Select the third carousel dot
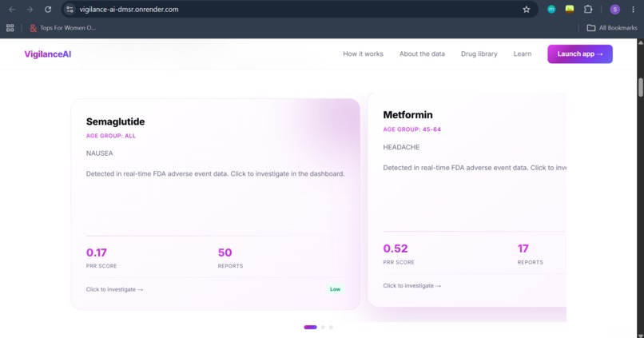 [x=331, y=328]
